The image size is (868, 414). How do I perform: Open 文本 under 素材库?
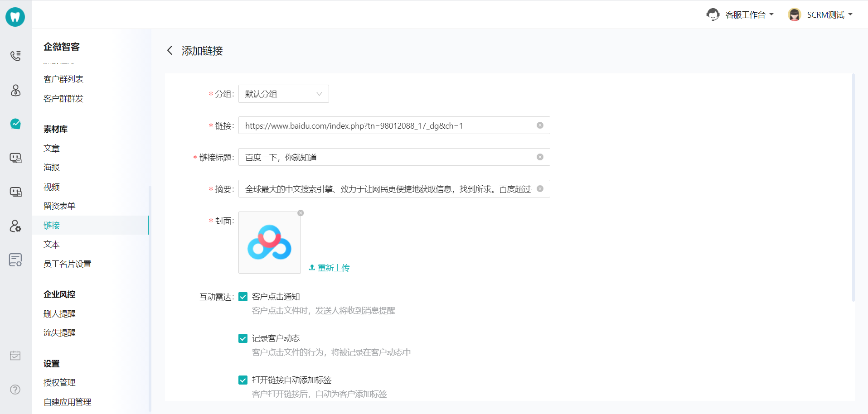52,245
